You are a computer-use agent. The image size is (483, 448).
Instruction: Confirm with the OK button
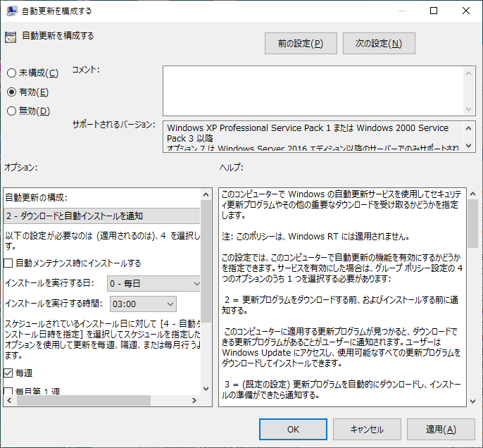pos(293,429)
